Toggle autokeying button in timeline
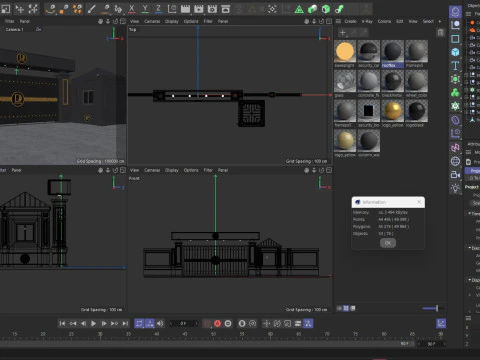The width and height of the screenshot is (480, 360). 218,323
